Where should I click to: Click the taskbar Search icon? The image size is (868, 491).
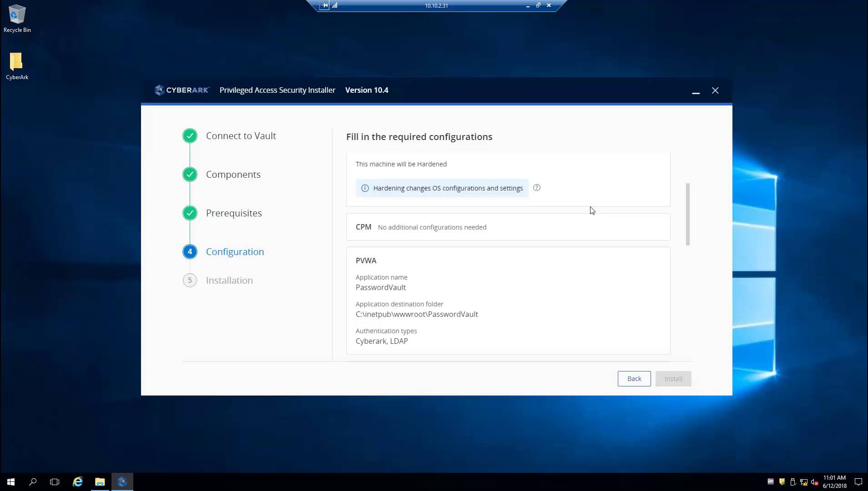(x=32, y=481)
